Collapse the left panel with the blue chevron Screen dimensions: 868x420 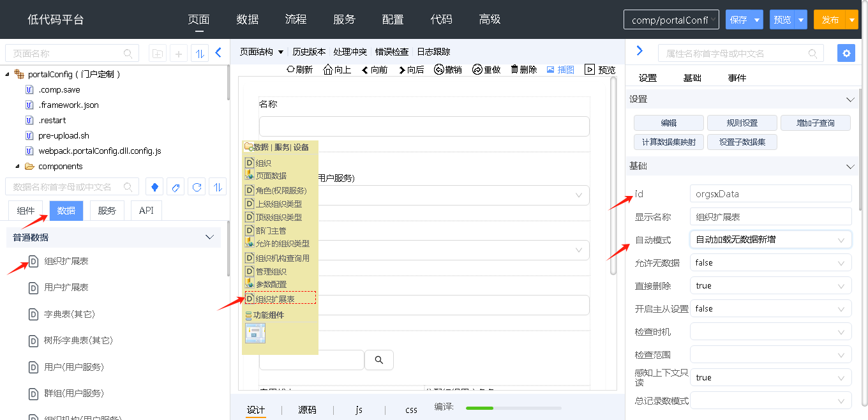coord(218,53)
